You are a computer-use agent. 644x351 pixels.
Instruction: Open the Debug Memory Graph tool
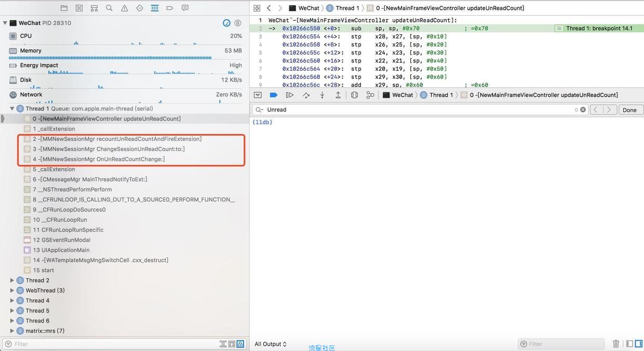(x=370, y=95)
